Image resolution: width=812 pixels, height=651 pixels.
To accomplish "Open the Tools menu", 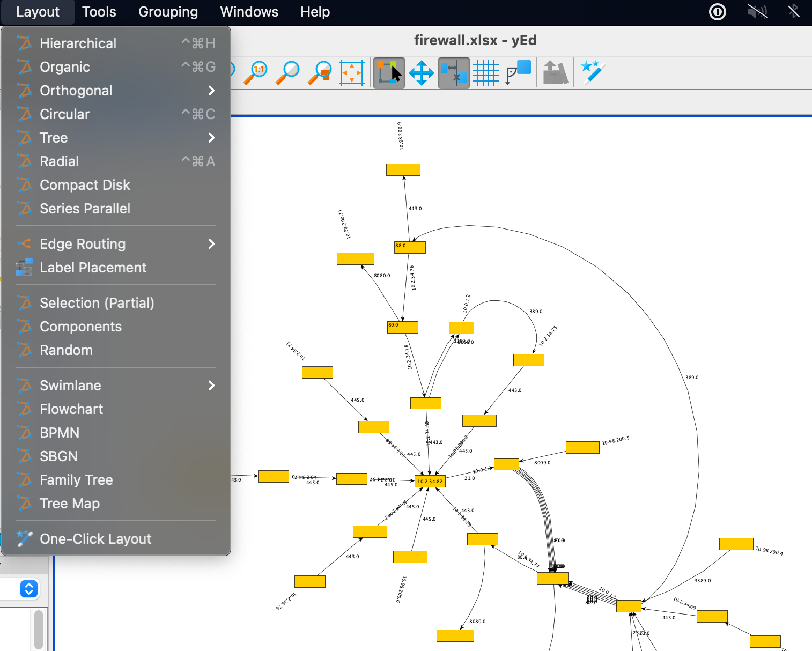I will tap(99, 12).
